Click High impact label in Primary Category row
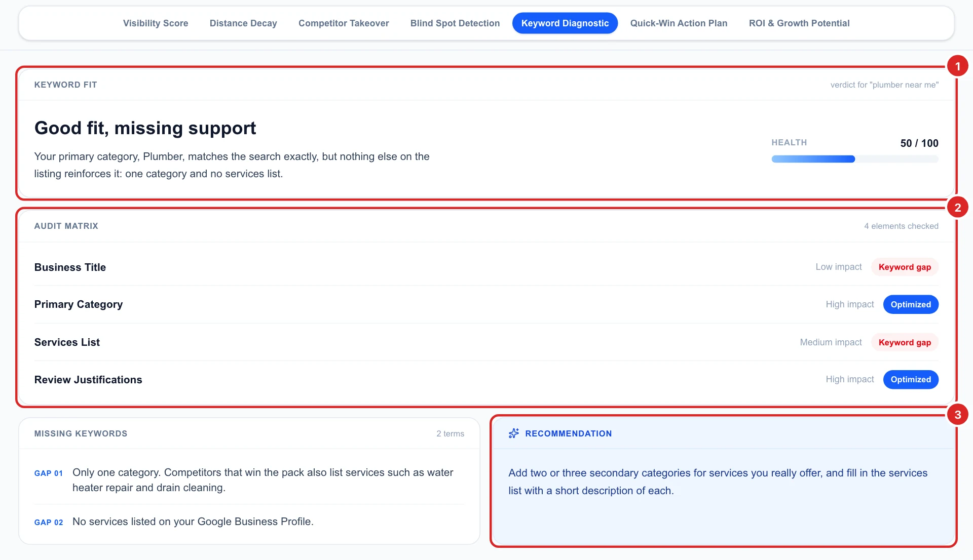 pos(850,304)
